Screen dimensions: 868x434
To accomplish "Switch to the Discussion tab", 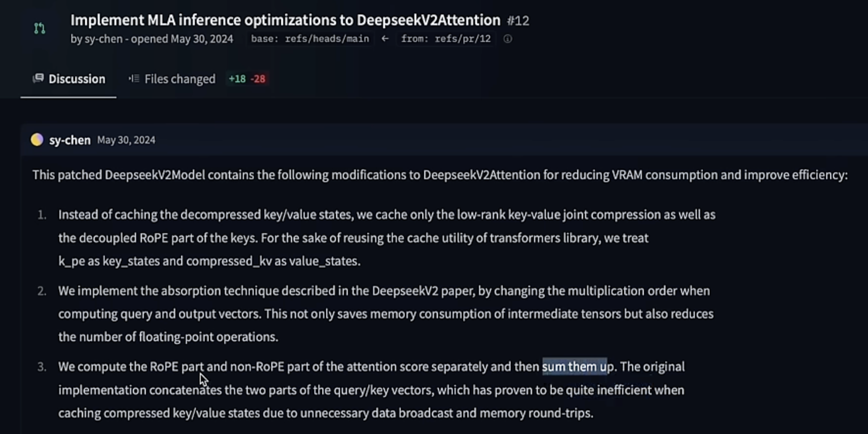I will tap(69, 79).
